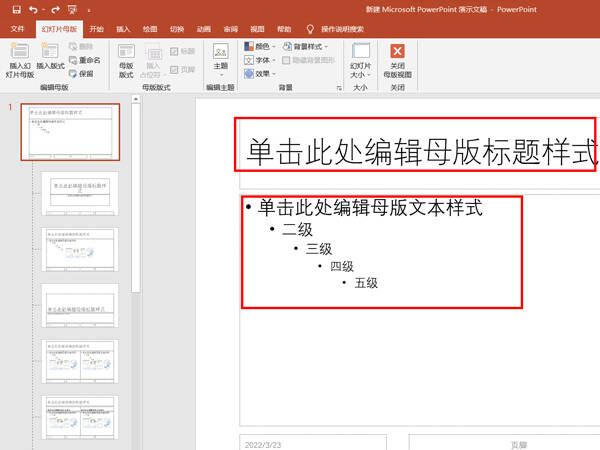Image resolution: width=600 pixels, height=450 pixels.
Task: Open the 帮助 ribbon tab
Action: pyautogui.click(x=284, y=29)
